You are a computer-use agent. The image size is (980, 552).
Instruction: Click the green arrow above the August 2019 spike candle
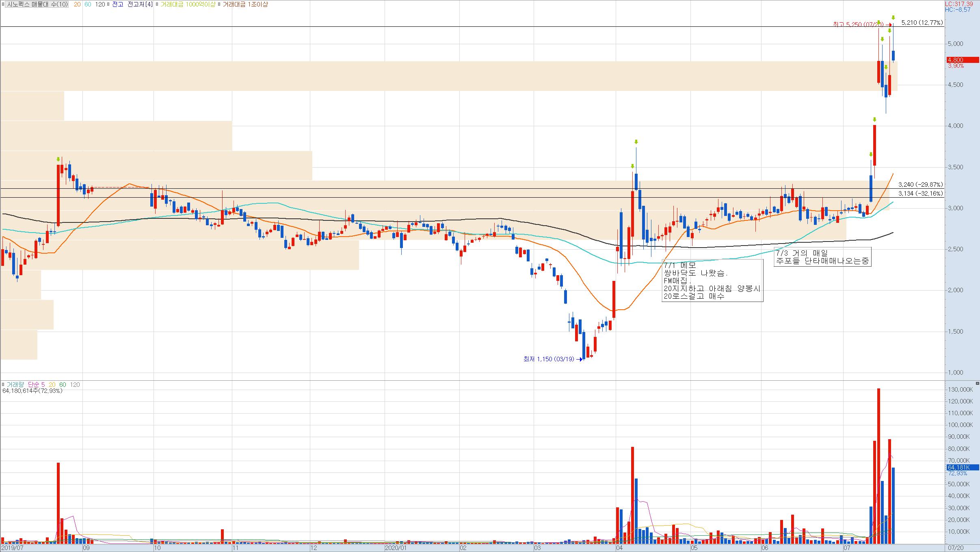tap(58, 159)
